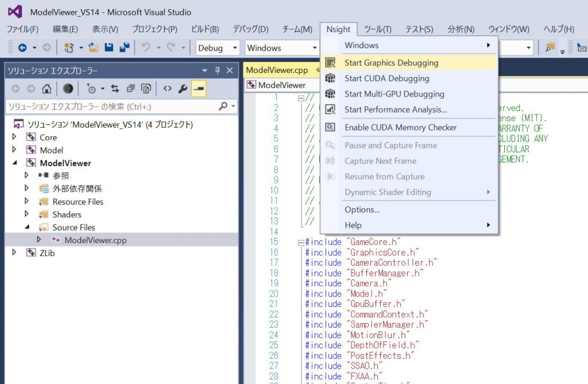The height and width of the screenshot is (384, 588).
Task: Open the ヘルプ(H) menu
Action: 559,29
